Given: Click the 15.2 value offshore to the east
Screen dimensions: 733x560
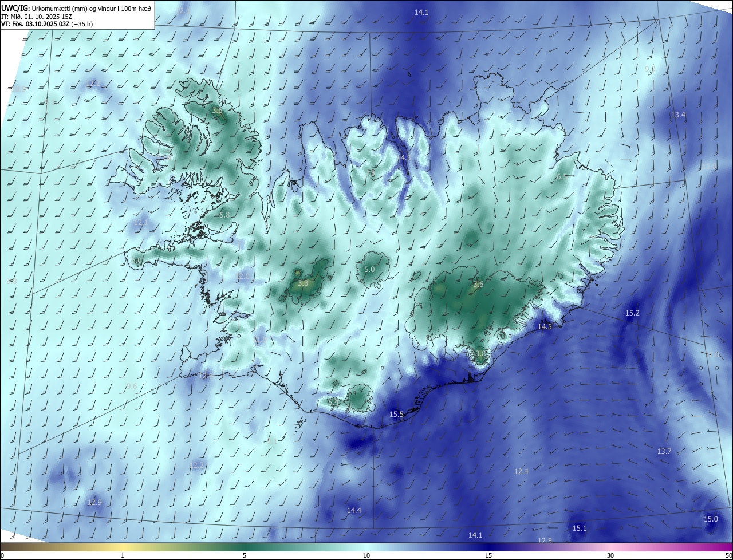Looking at the screenshot, I should pos(632,313).
